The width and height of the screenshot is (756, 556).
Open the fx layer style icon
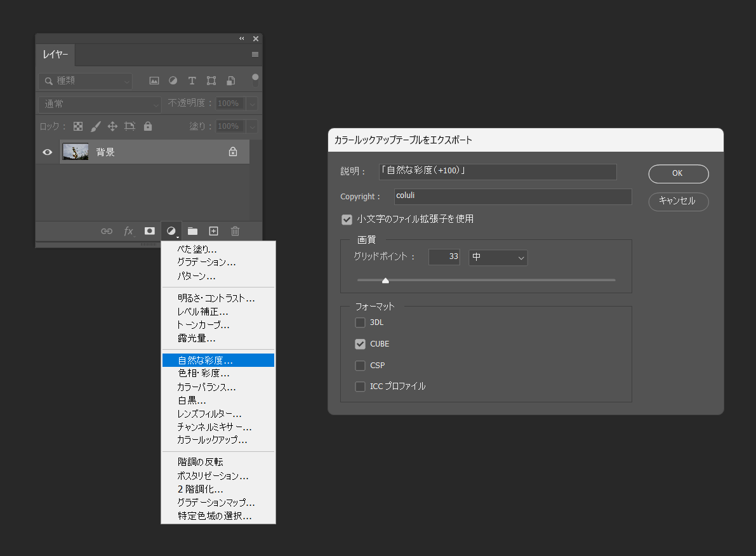tap(129, 230)
